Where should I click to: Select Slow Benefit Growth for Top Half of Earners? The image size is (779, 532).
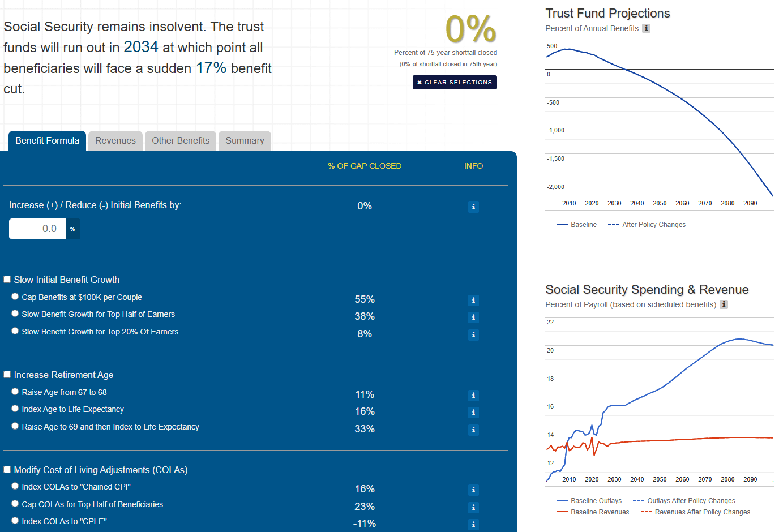click(x=15, y=314)
